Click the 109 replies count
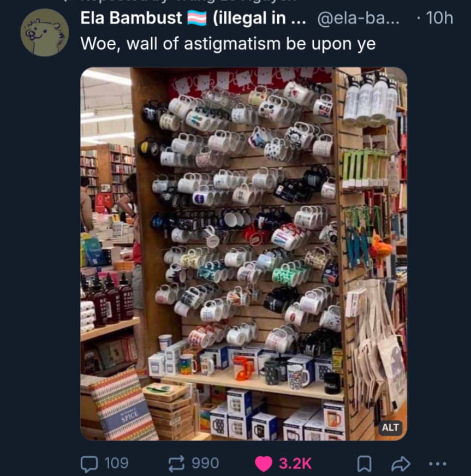The width and height of the screenshot is (471, 476). click(117, 463)
